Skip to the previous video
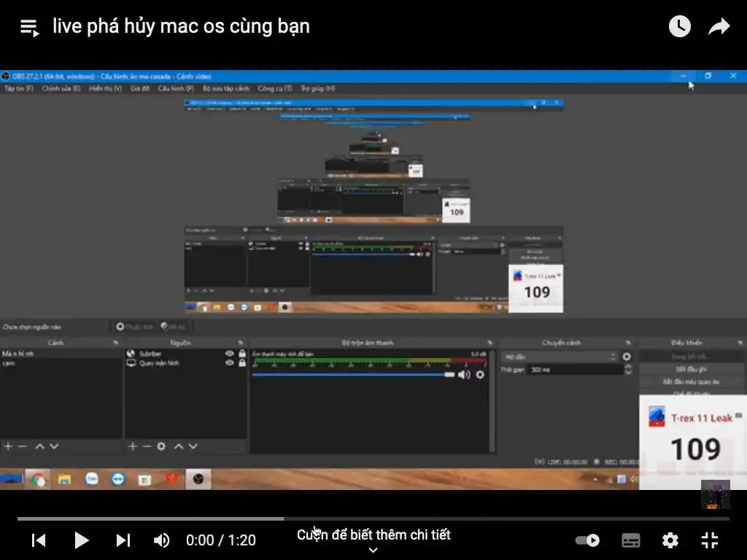The width and height of the screenshot is (747, 560). [x=39, y=540]
